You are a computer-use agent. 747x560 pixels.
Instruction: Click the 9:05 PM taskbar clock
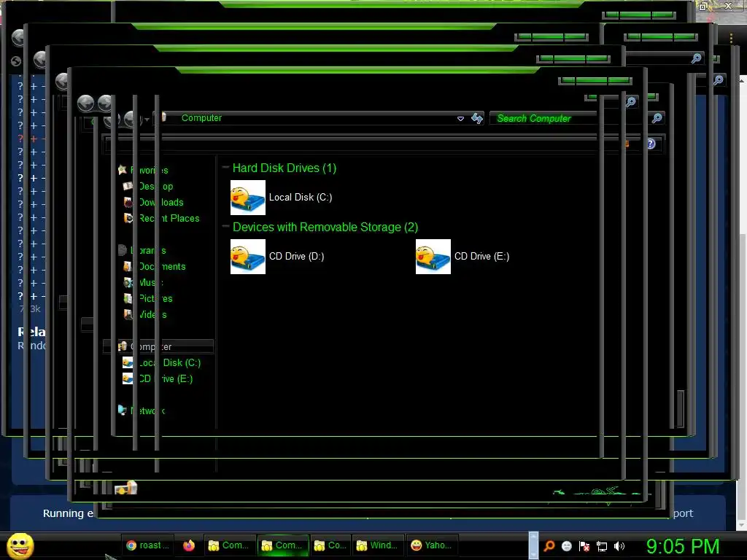683,546
